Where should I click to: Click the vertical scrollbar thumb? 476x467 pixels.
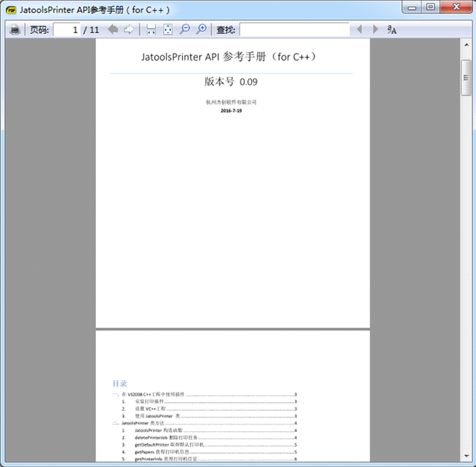466,78
